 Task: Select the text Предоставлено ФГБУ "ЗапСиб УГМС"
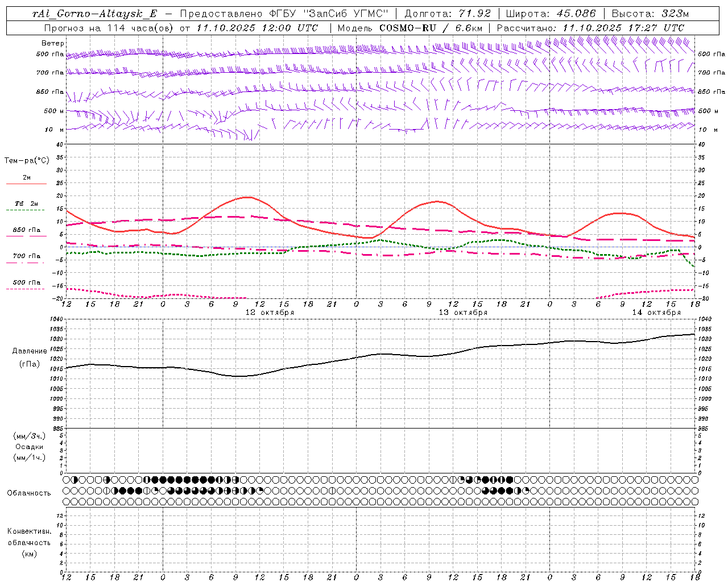(284, 14)
